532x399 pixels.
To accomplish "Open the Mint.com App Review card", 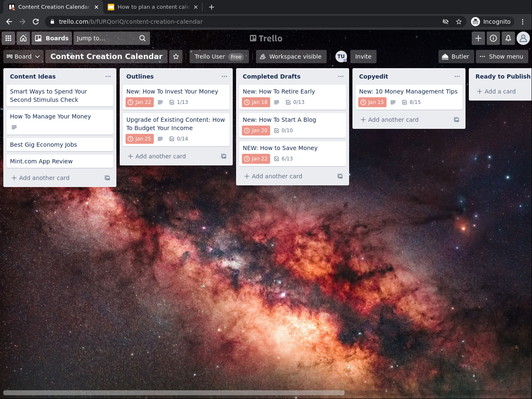I will pos(60,161).
